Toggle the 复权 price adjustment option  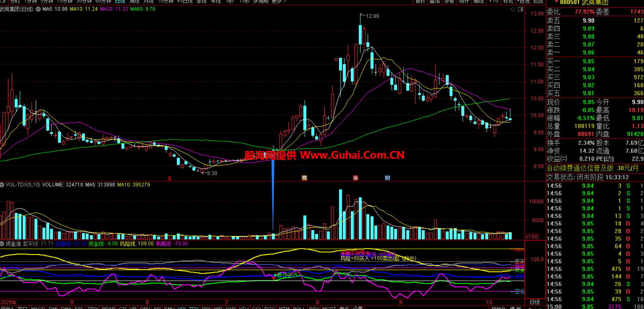tap(420, 1)
